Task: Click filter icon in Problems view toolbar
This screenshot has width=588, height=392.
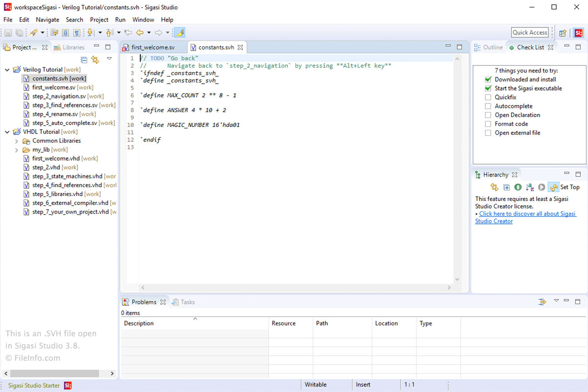Action: (x=542, y=302)
